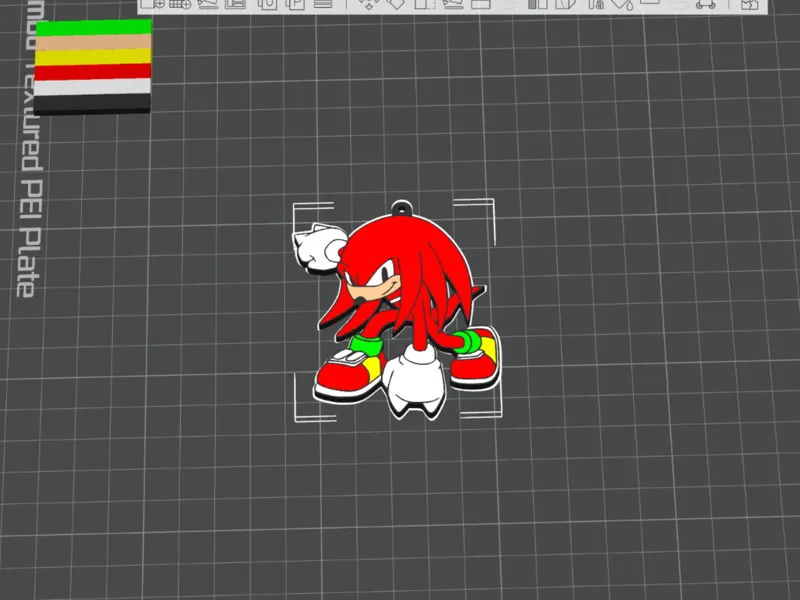Viewport: 800px width, 600px height.
Task: Select the Lay on face tool
Action: pyautogui.click(x=453, y=4)
